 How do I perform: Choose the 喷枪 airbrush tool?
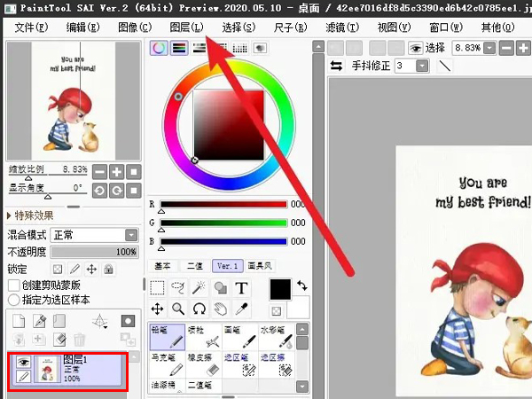[204, 337]
